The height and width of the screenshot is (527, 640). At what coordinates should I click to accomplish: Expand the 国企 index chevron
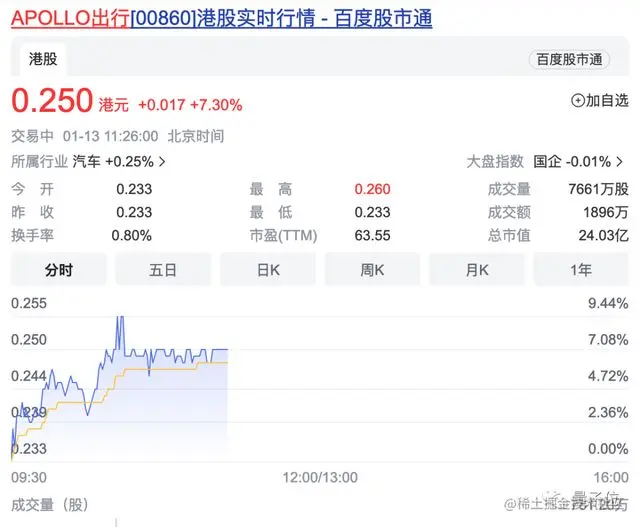(619, 162)
